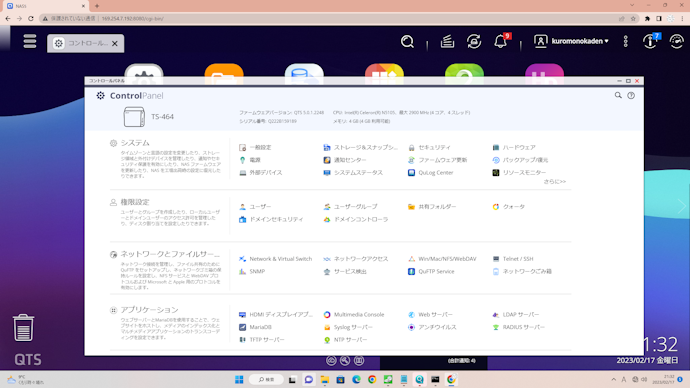Open background tasks icon
This screenshot has height=388, width=690.
(x=447, y=42)
